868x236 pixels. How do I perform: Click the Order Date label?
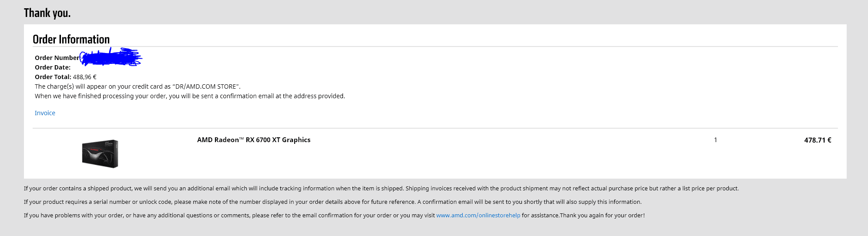(53, 67)
